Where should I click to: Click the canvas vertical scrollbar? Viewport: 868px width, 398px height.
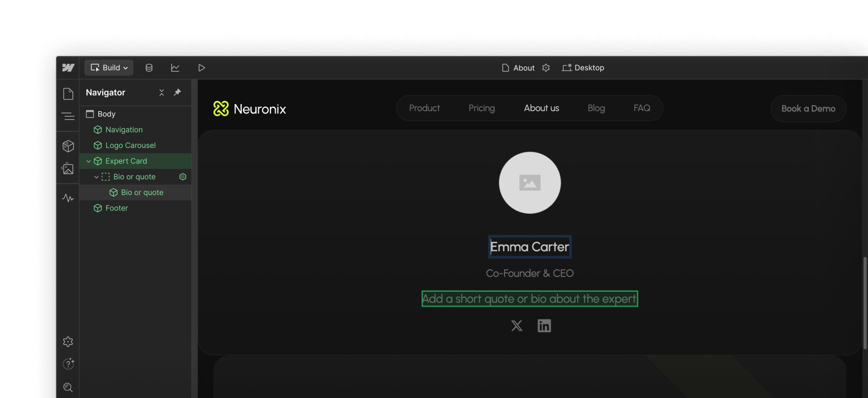tap(865, 303)
